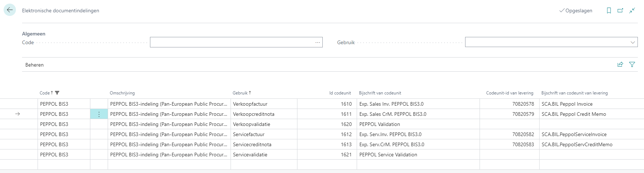Screen dimensions: 644x173
Task: Click Omschrijving cell in Servicefactuur row
Action: point(169,134)
